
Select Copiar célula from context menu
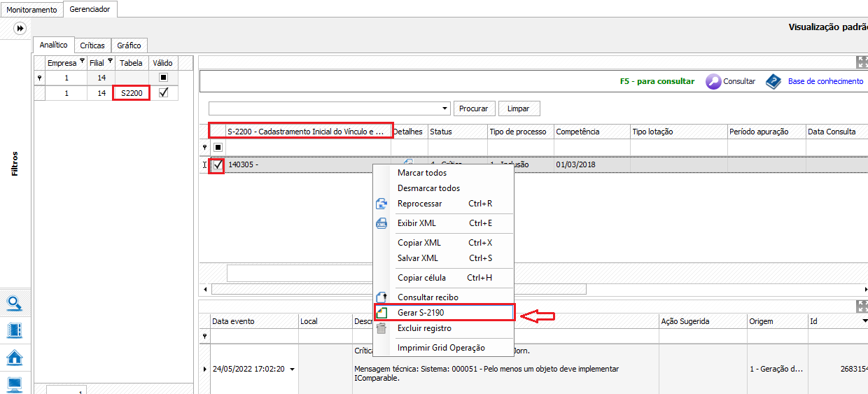443,278
